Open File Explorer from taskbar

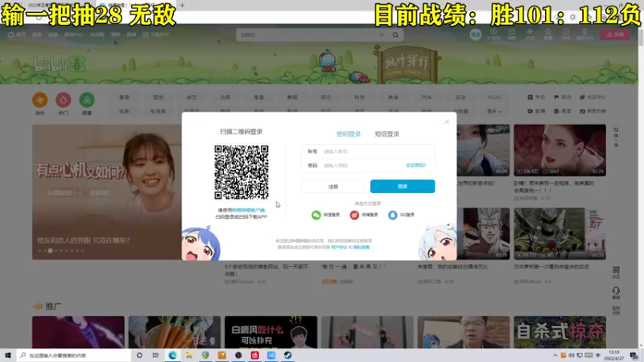[x=189, y=355]
